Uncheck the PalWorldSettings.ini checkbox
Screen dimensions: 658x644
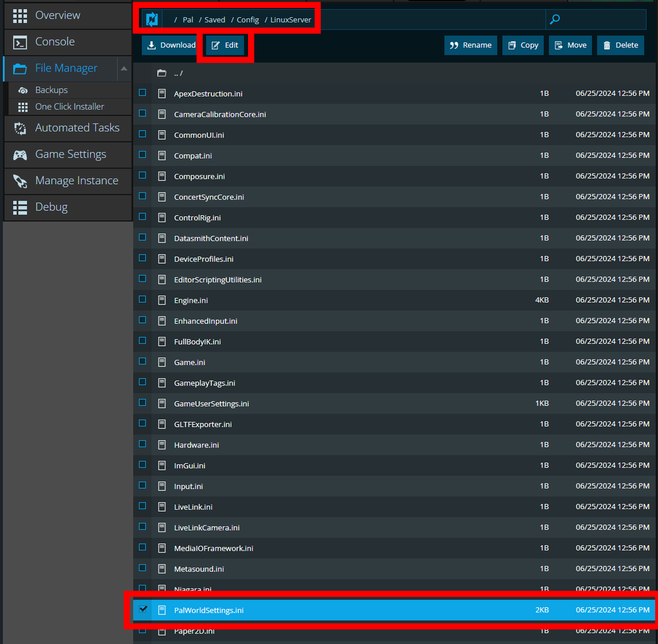click(x=142, y=610)
